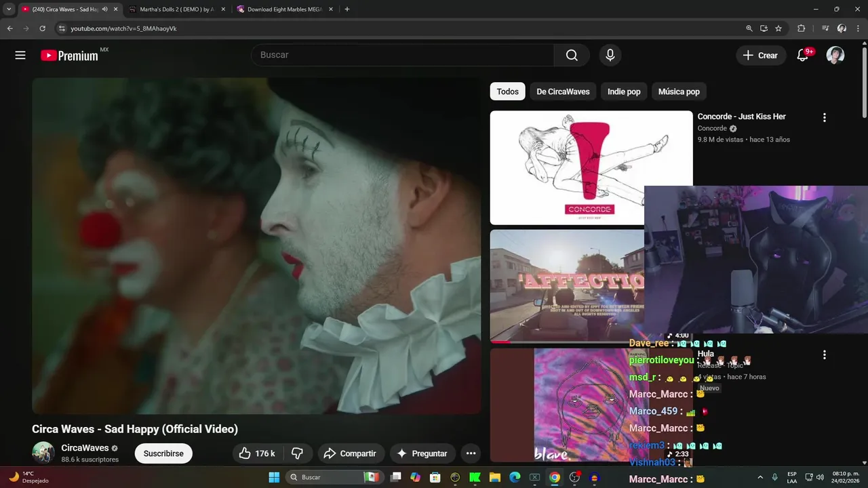Screen dimensions: 868x488
Task: Focus the Buscar search field
Action: [403, 56]
